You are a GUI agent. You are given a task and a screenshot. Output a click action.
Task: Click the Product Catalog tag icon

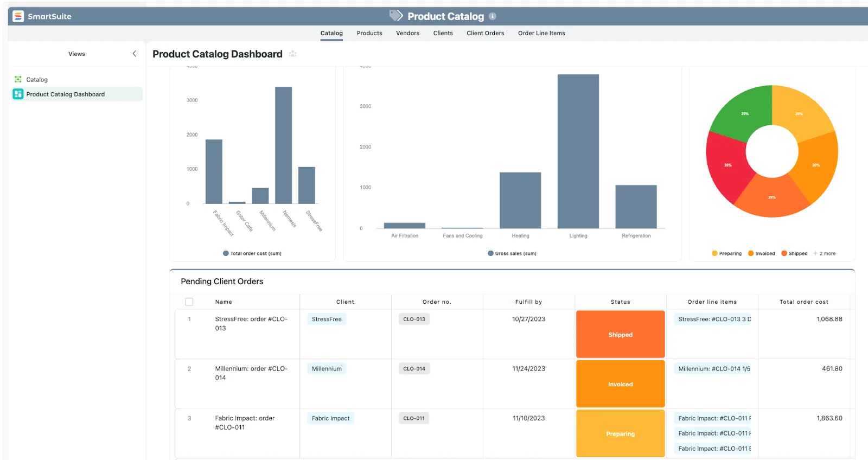click(x=396, y=16)
